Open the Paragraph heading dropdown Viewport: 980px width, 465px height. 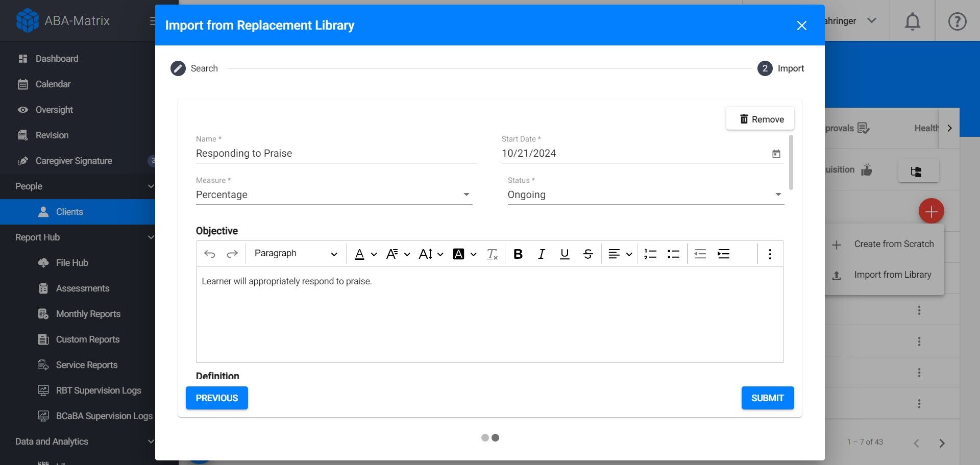(x=296, y=254)
